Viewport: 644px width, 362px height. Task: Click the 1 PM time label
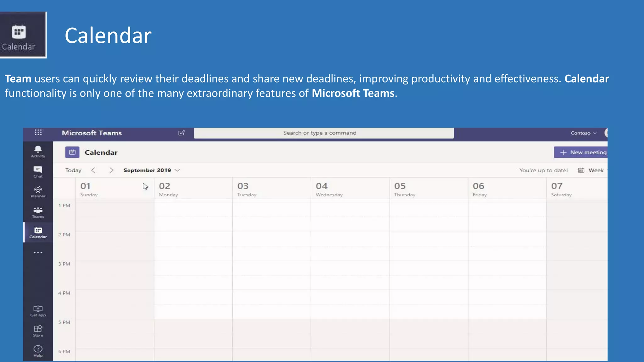click(64, 206)
